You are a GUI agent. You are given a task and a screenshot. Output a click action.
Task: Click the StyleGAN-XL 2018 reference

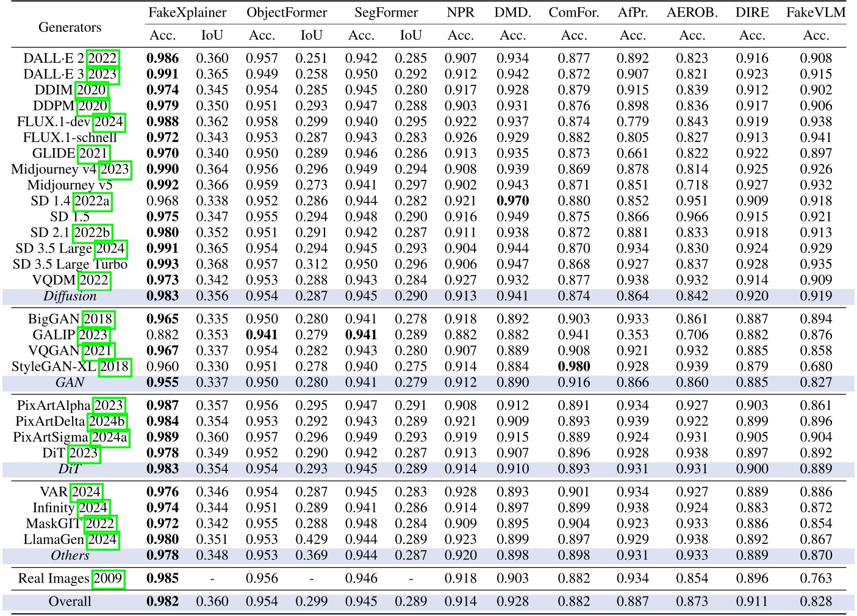point(113,366)
